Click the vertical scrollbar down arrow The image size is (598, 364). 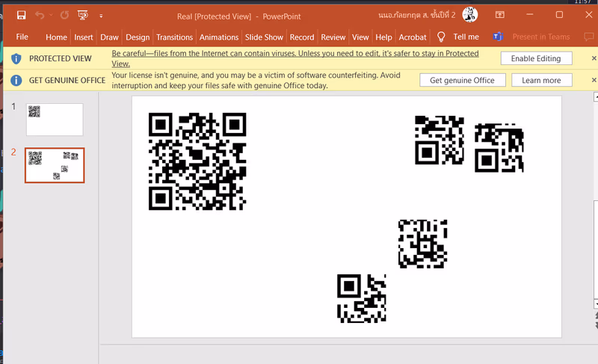coord(596,303)
